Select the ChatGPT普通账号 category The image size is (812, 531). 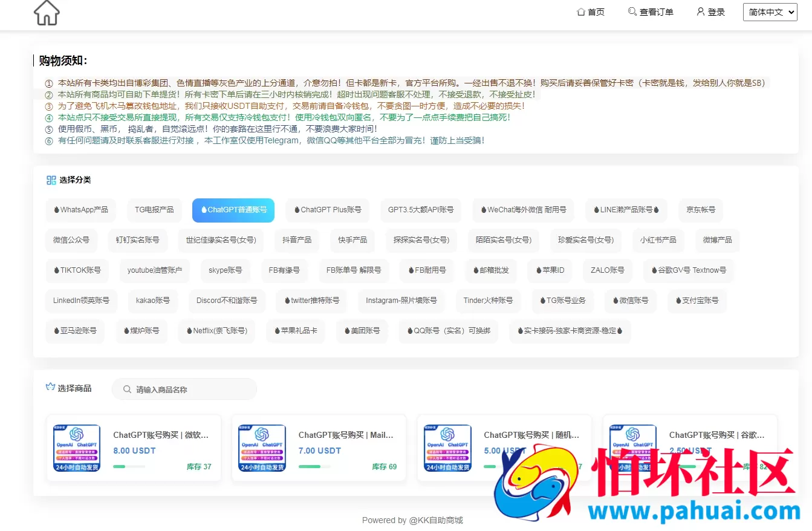point(233,210)
